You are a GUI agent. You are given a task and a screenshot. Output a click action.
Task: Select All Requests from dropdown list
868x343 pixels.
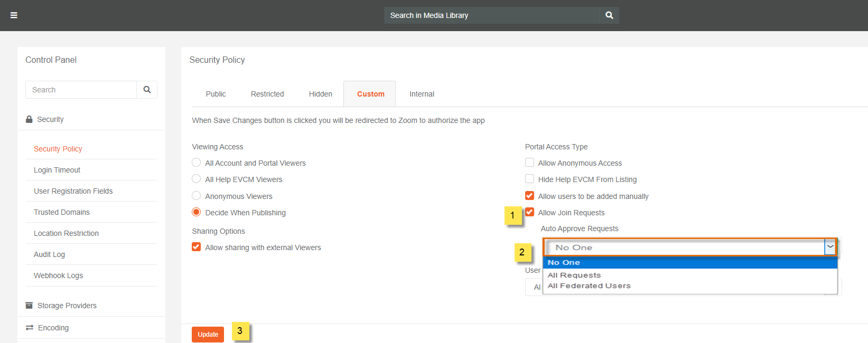click(574, 275)
